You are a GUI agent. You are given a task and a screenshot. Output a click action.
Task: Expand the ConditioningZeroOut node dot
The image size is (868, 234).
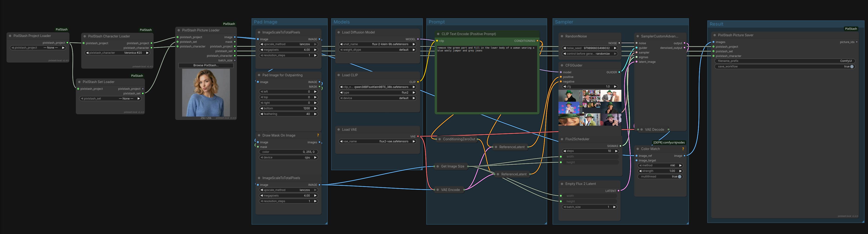coord(439,139)
